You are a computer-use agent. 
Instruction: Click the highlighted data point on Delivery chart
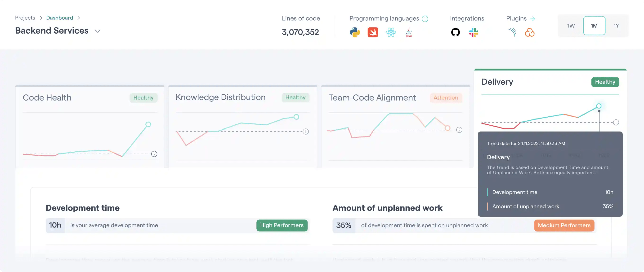tap(599, 106)
